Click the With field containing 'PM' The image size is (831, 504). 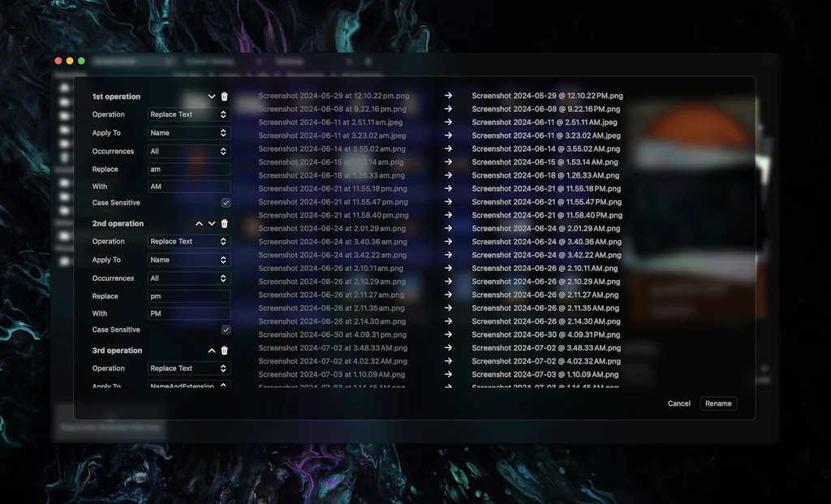[x=188, y=313]
